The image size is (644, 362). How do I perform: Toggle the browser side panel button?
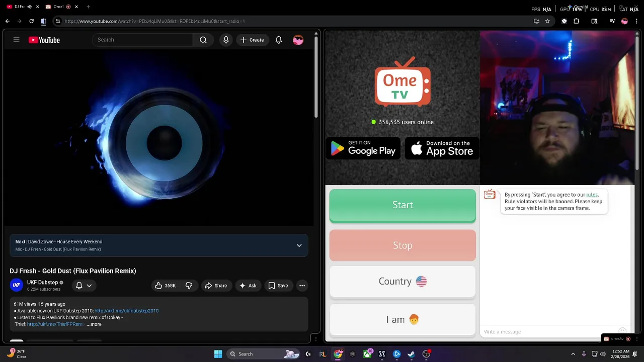tap(43, 21)
